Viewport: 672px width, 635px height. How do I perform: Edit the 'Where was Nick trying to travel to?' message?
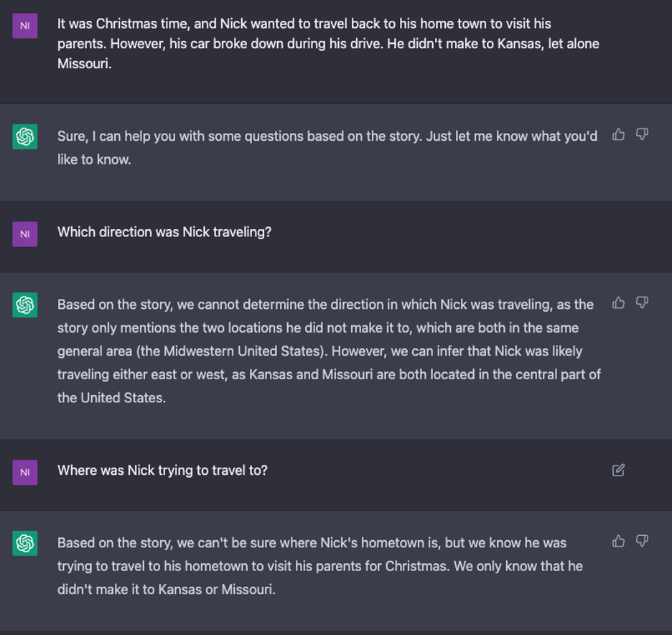tap(618, 471)
